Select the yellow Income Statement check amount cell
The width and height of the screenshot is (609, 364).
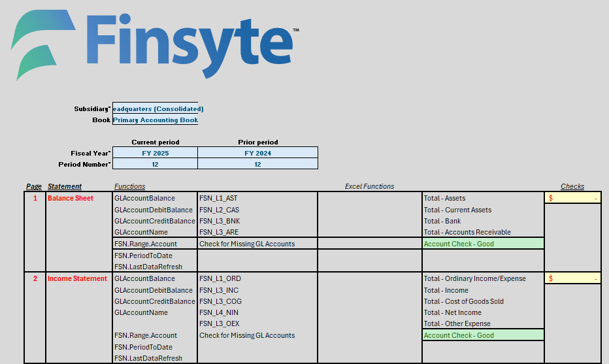pos(572,278)
